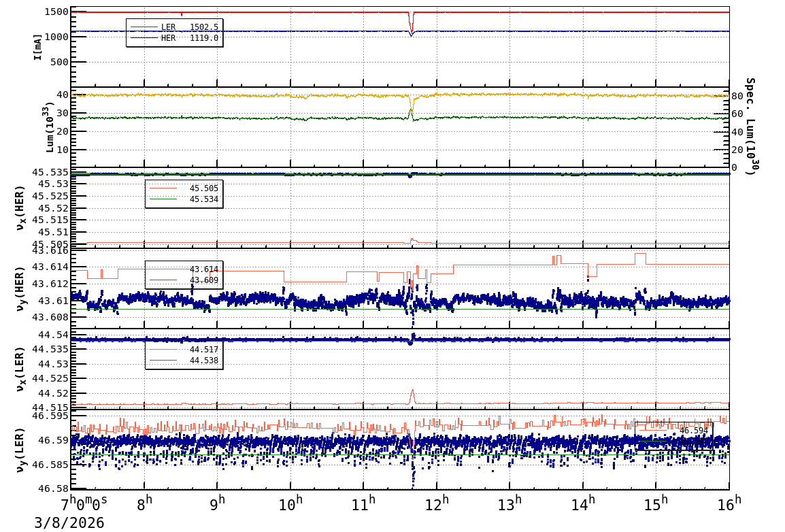Click the Spec. Lum(10^30) right axis label
This screenshot has height=532, width=785.
pyautogui.click(x=749, y=126)
